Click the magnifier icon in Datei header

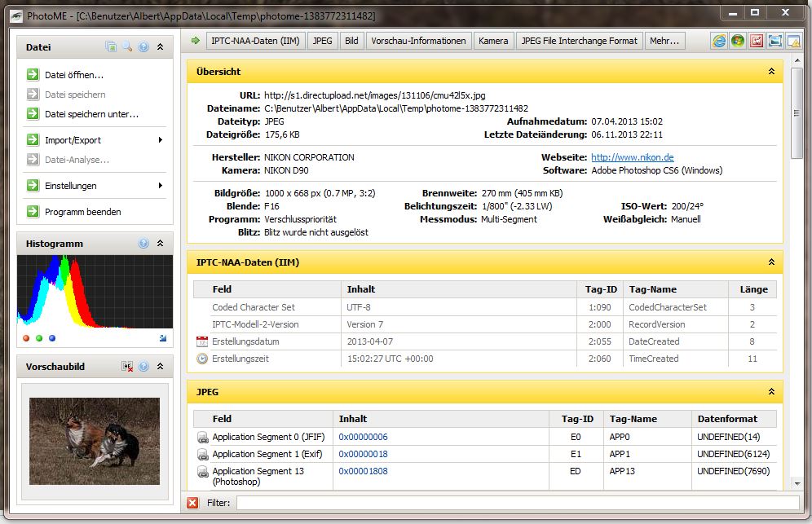tap(127, 46)
